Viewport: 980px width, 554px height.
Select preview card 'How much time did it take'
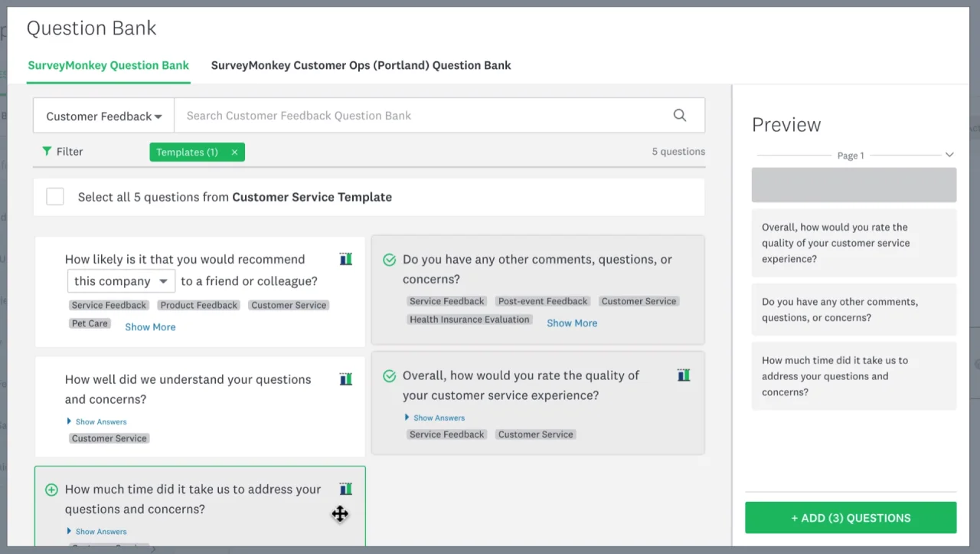pyautogui.click(x=854, y=376)
